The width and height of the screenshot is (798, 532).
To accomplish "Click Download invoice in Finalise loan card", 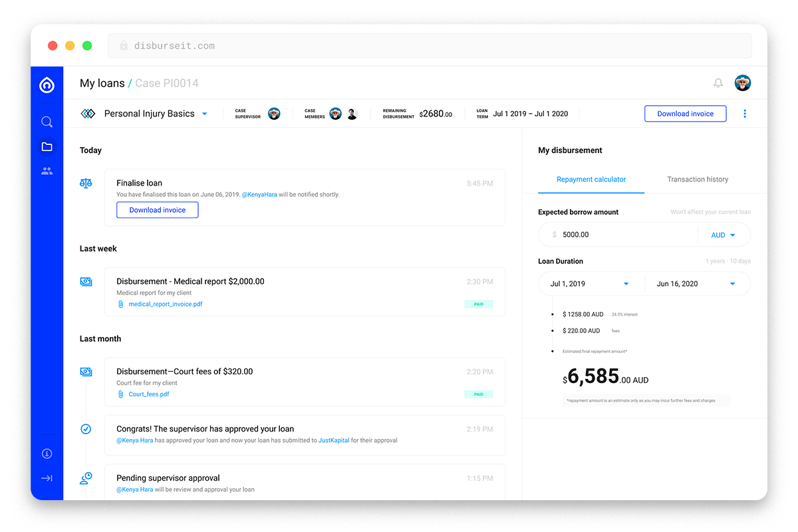I will pos(158,210).
